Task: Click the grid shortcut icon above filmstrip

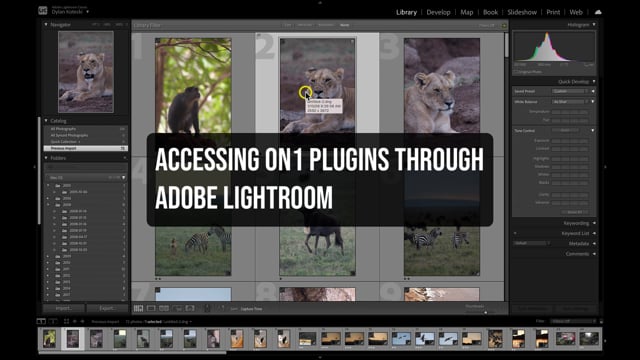Action: [66, 322]
